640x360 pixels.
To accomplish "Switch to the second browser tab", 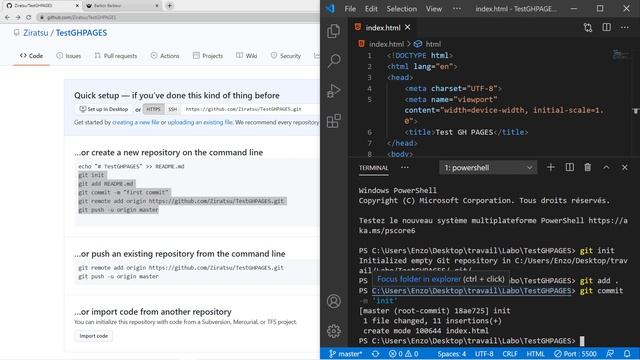I will [x=122, y=6].
